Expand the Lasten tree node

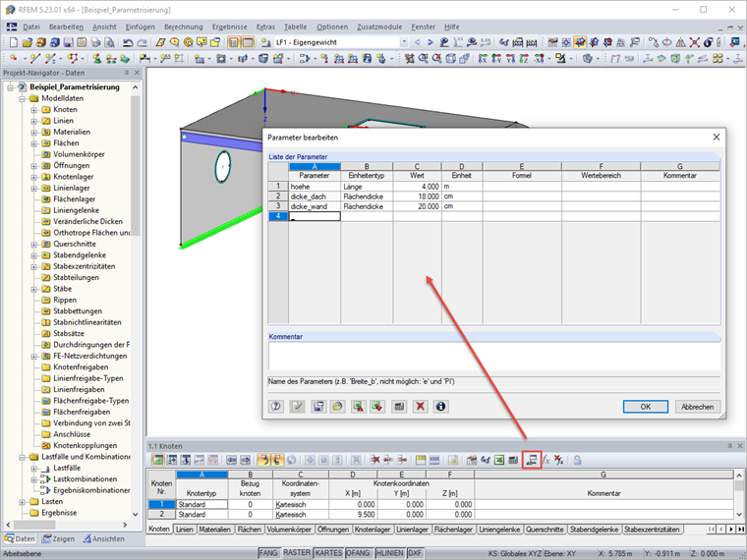22,502
